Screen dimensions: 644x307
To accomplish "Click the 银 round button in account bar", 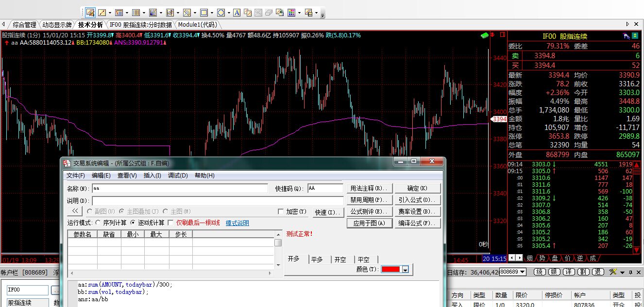I will click(x=554, y=272).
